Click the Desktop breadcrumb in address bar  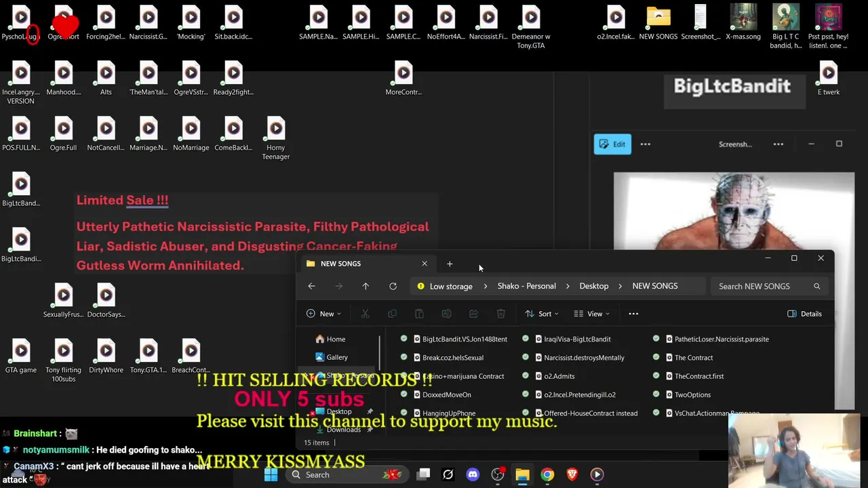(594, 286)
